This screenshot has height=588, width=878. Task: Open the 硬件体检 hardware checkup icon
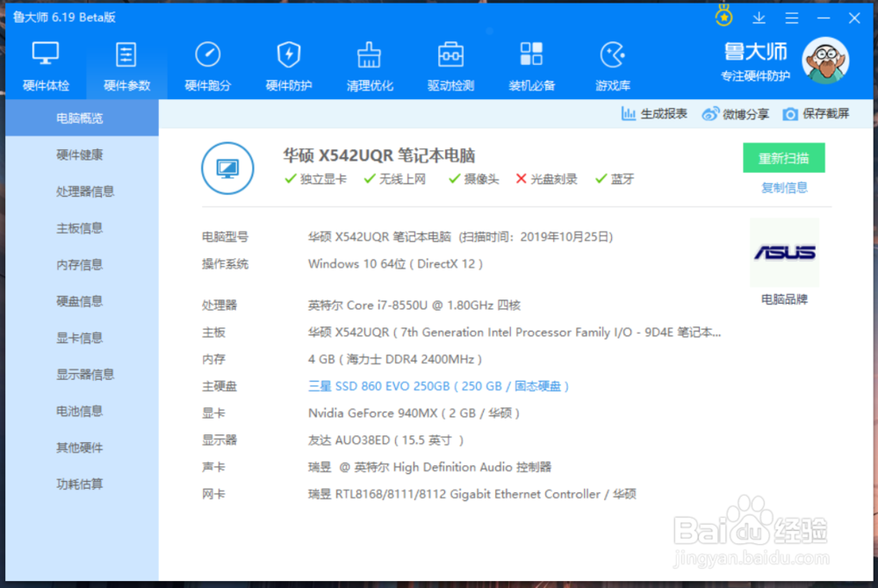[46, 67]
